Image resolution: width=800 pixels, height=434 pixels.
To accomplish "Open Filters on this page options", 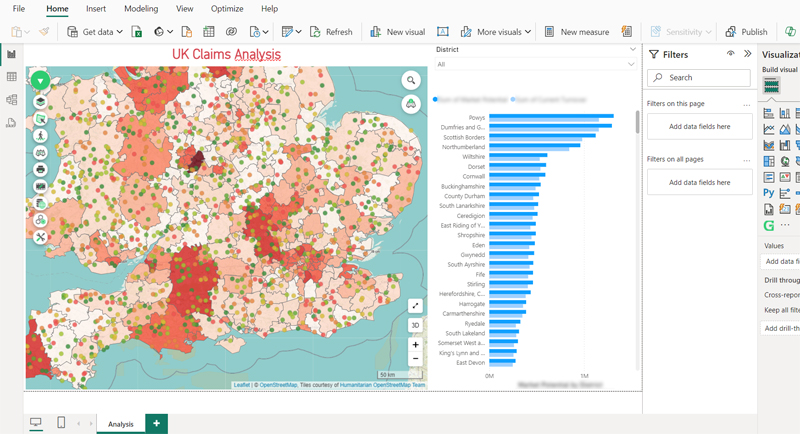I will coord(747,104).
